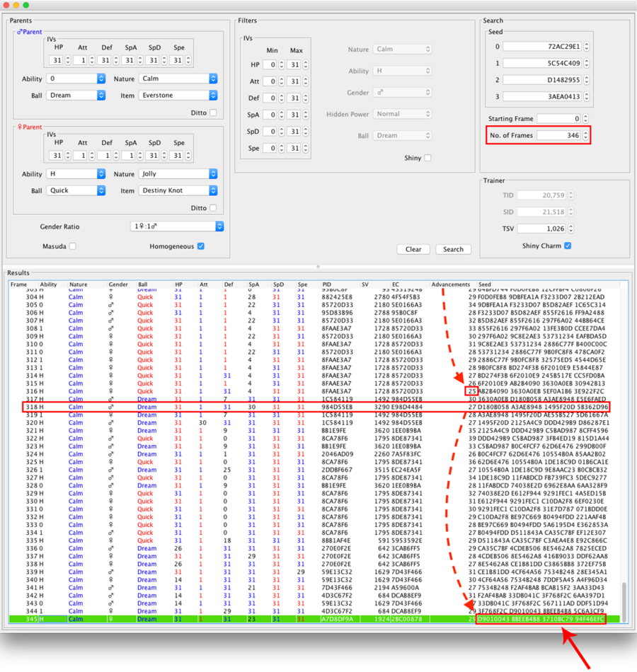
Task: Enable the Masuda checkbox
Action: [73, 246]
